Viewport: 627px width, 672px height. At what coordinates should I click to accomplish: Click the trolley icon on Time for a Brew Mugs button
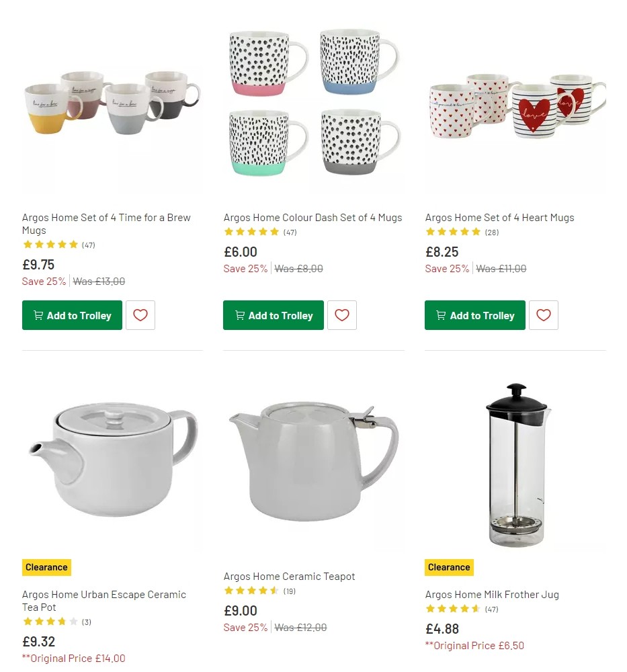(x=38, y=314)
